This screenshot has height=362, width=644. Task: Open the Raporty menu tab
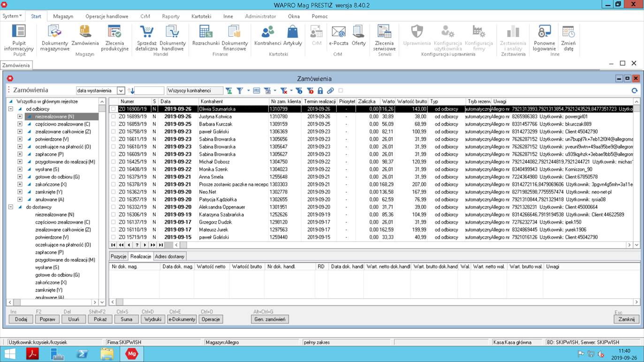[x=171, y=16]
